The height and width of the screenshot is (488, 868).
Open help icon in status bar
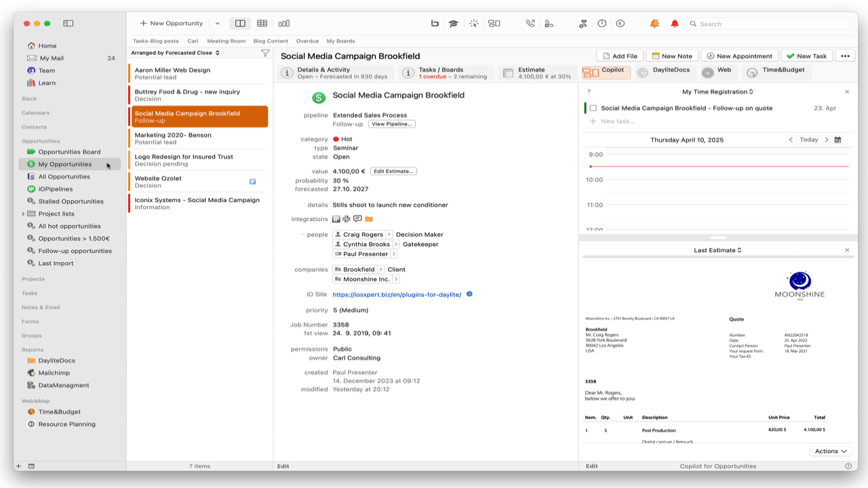coord(848,466)
